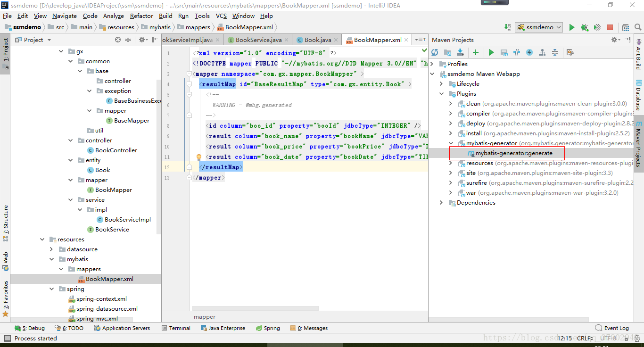
Task: Collapse all in Maven Projects toolbar
Action: 555,52
